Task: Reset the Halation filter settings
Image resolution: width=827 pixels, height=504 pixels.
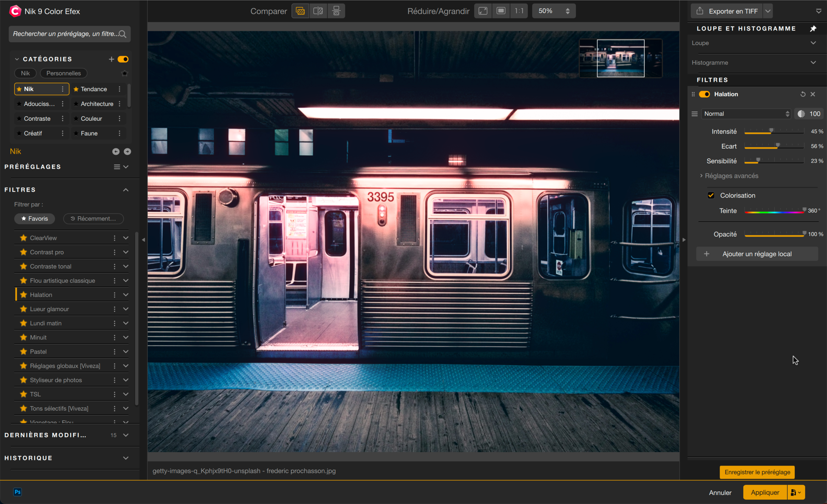Action: [x=802, y=94]
